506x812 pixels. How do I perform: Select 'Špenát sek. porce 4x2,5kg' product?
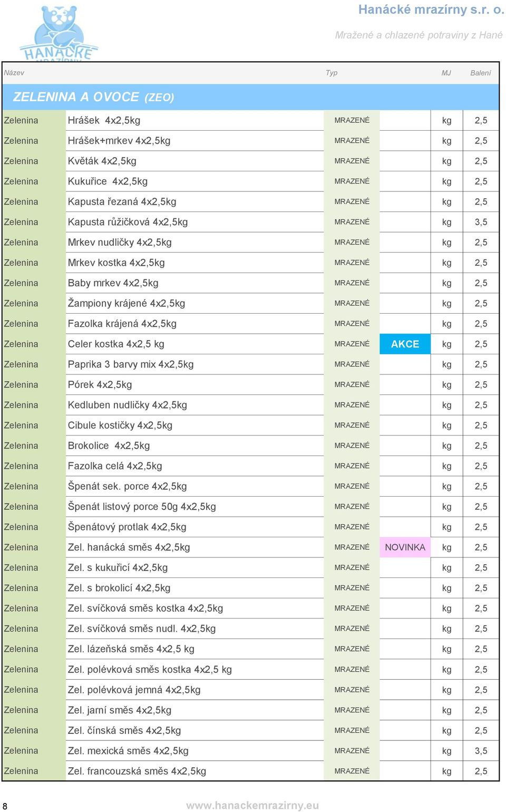click(x=128, y=486)
